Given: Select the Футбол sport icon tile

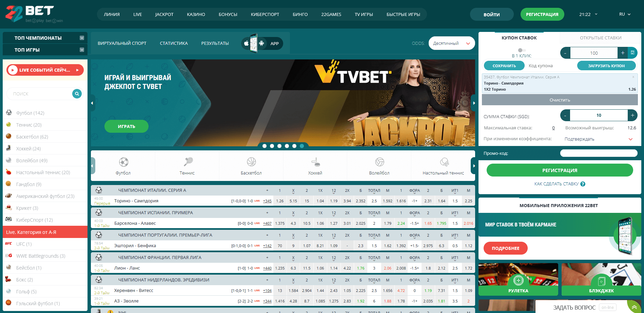Looking at the screenshot, I should pos(123,166).
